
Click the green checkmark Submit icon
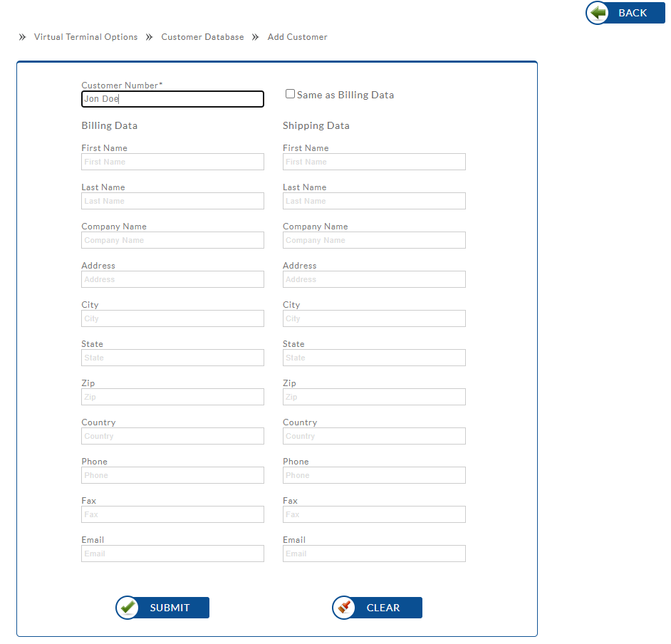click(x=128, y=608)
